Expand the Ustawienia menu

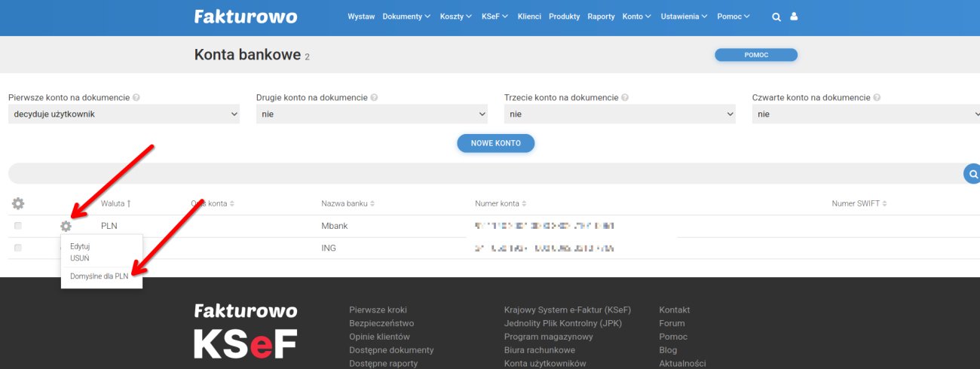pos(684,17)
